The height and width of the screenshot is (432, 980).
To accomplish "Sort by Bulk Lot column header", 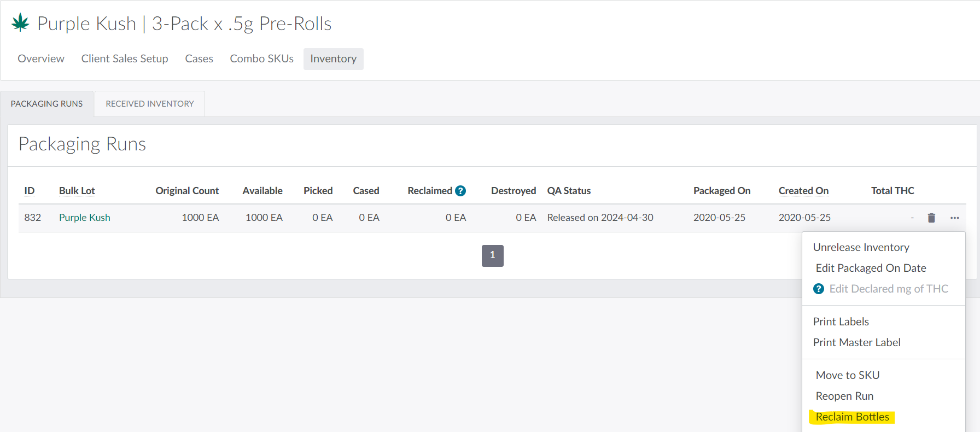I will [77, 191].
